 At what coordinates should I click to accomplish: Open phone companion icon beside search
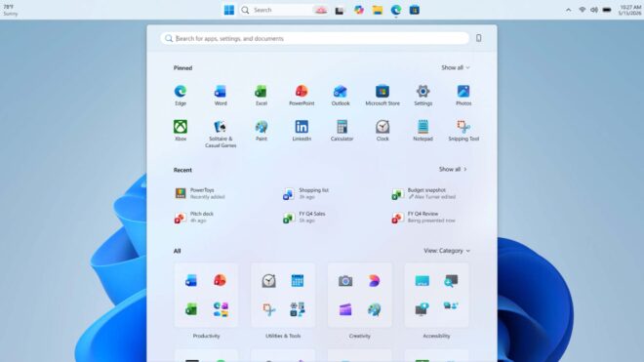click(478, 38)
